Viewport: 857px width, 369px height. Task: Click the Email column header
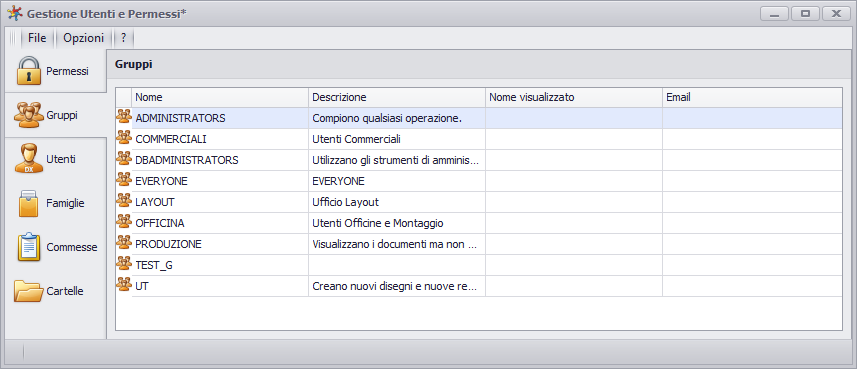[x=752, y=97]
